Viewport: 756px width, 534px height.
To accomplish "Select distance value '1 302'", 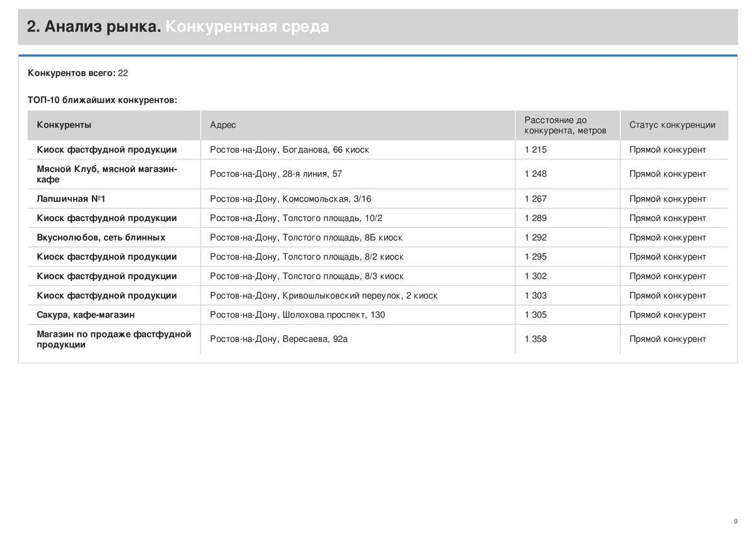I will point(535,276).
